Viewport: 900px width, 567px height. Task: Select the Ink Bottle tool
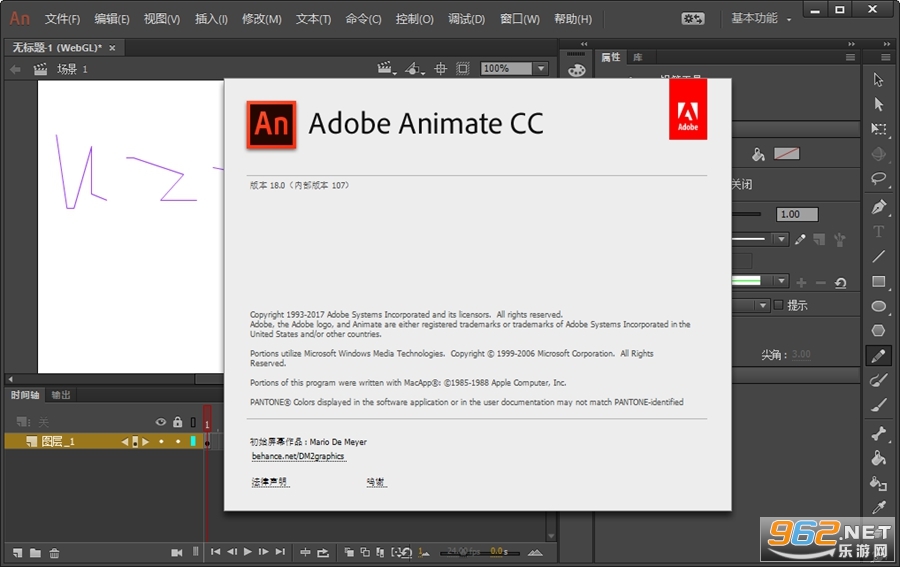coord(878,483)
